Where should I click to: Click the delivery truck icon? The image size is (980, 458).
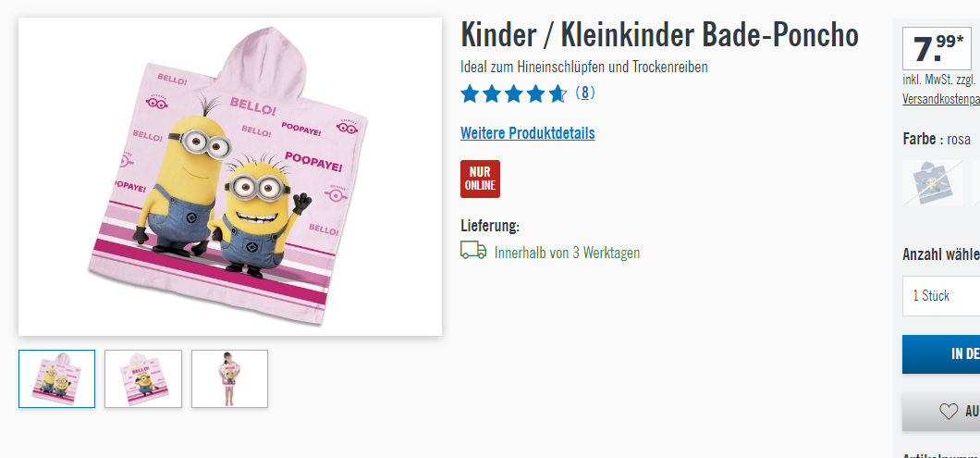click(473, 250)
